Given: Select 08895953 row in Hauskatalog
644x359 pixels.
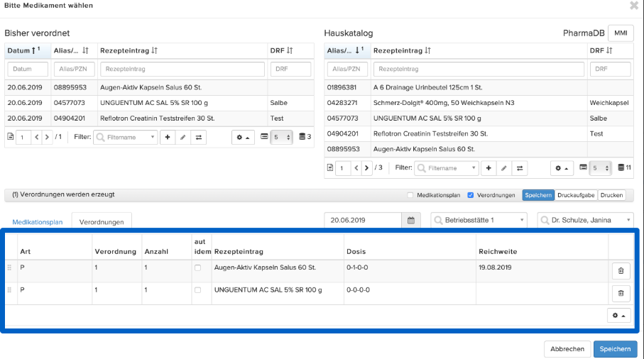Looking at the screenshot, I should pyautogui.click(x=479, y=149).
